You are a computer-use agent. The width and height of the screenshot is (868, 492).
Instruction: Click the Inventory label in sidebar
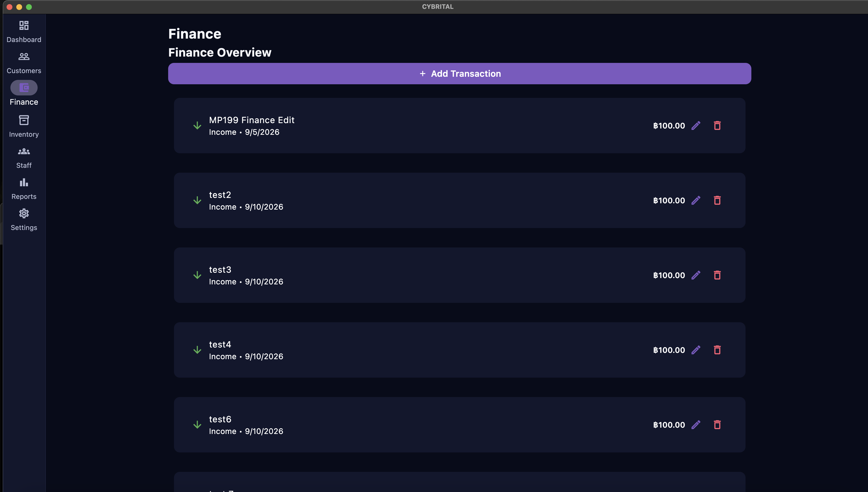[24, 135]
